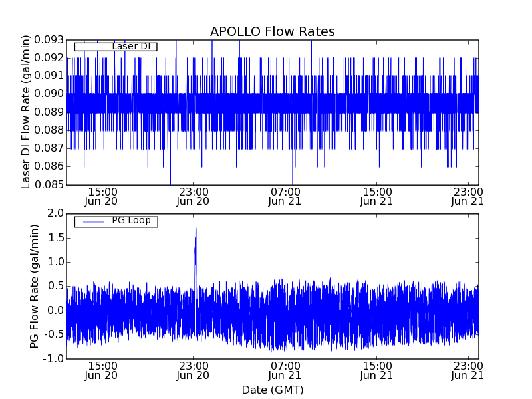Select the 0.091 y-axis tick value
532x399 pixels.
[49, 76]
